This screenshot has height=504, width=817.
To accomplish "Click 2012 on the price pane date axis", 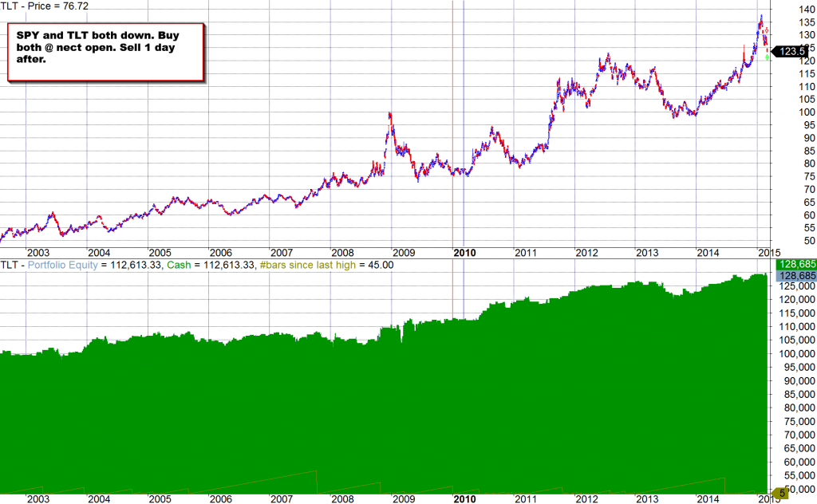I will pos(586,253).
